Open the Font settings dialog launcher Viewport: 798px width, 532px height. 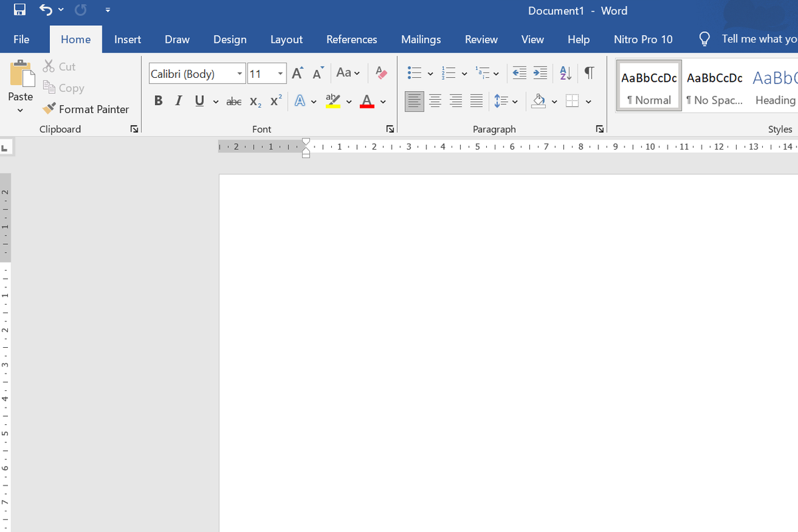(390, 129)
